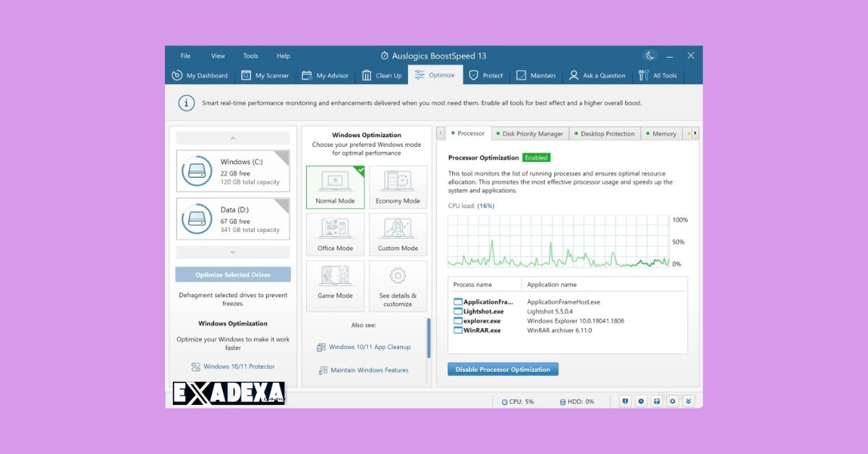This screenshot has height=454, width=868.
Task: Click the CPU usage indicator in status bar
Action: point(517,401)
